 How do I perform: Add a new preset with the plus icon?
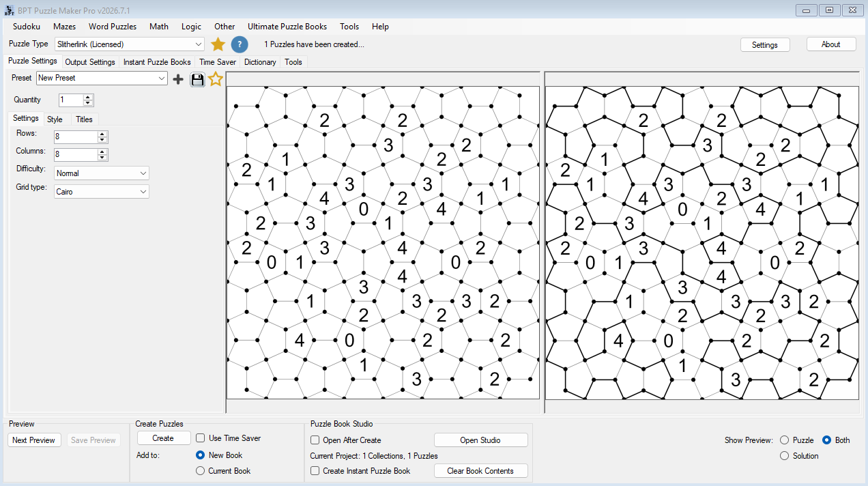pos(178,79)
